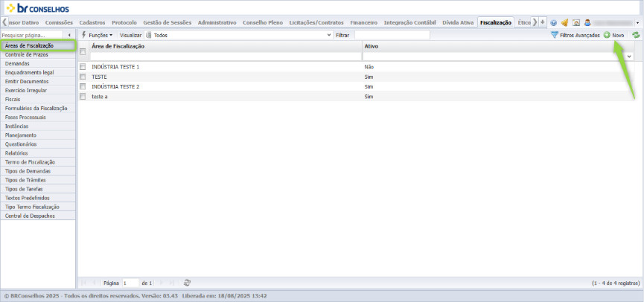
Task: Click the green refresh icon in toolbar
Action: [x=636, y=35]
